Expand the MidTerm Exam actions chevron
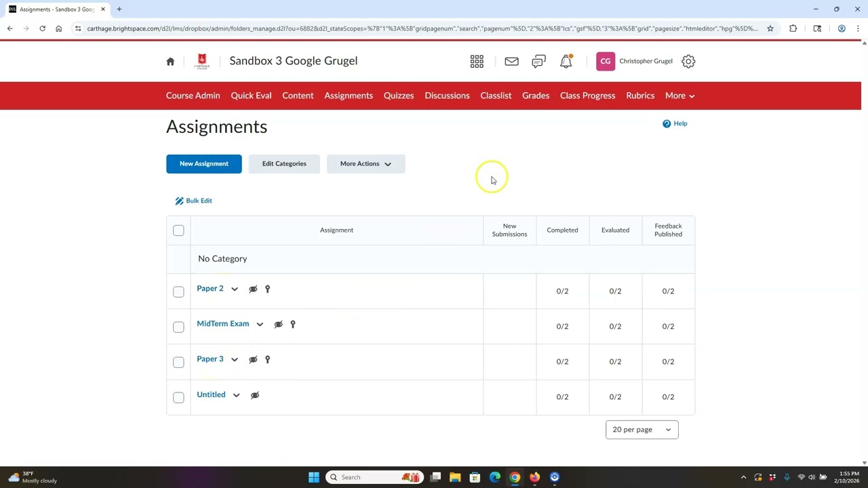 [x=260, y=325]
